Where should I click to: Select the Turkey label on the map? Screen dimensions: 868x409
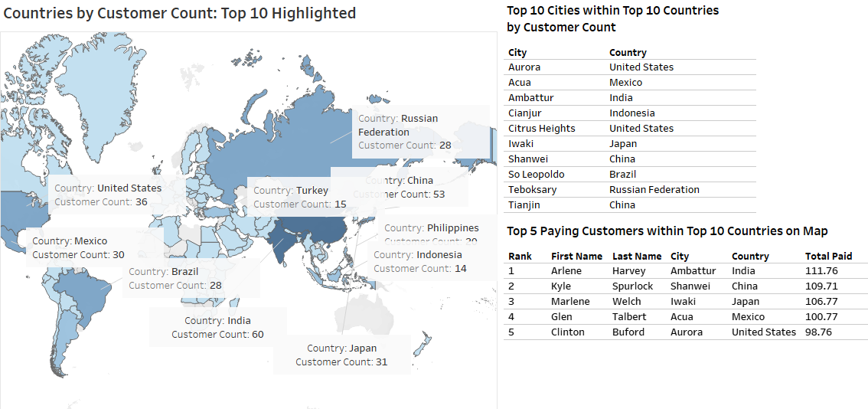click(x=290, y=197)
